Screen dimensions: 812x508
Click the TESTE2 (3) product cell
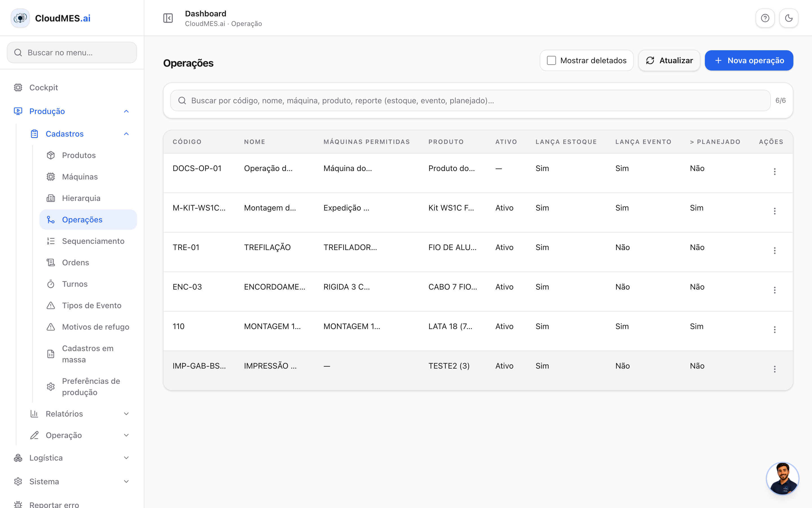(x=449, y=366)
